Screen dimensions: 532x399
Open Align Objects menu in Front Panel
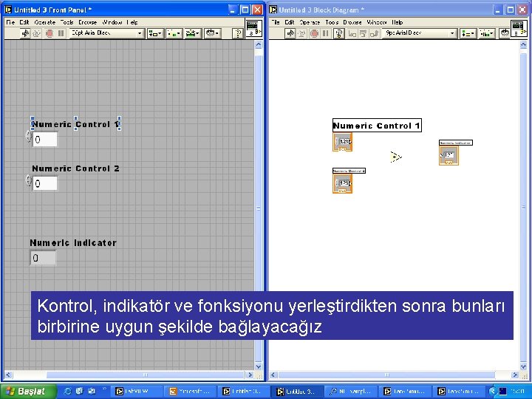click(x=155, y=33)
